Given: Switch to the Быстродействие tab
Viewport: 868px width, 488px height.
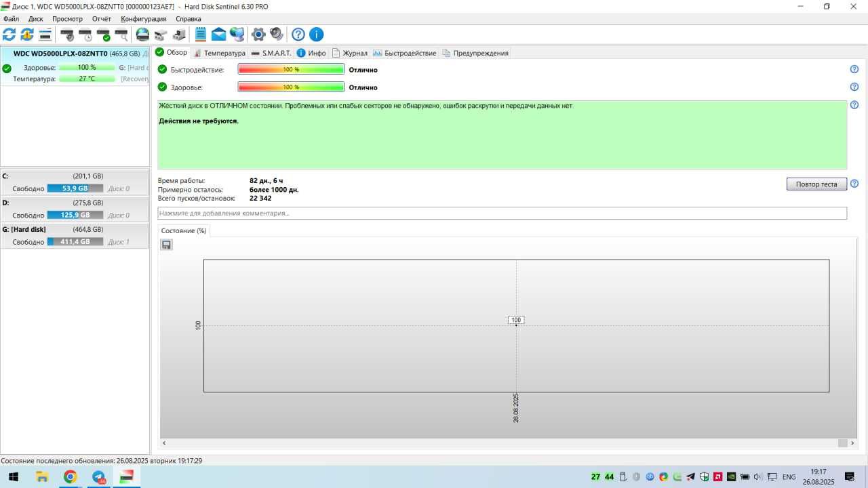Looking at the screenshot, I should pyautogui.click(x=404, y=53).
